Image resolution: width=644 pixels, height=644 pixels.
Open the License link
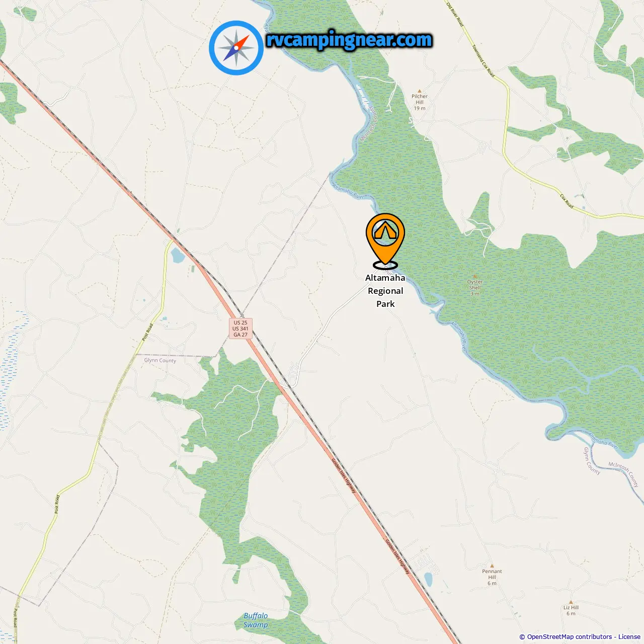pos(629,637)
